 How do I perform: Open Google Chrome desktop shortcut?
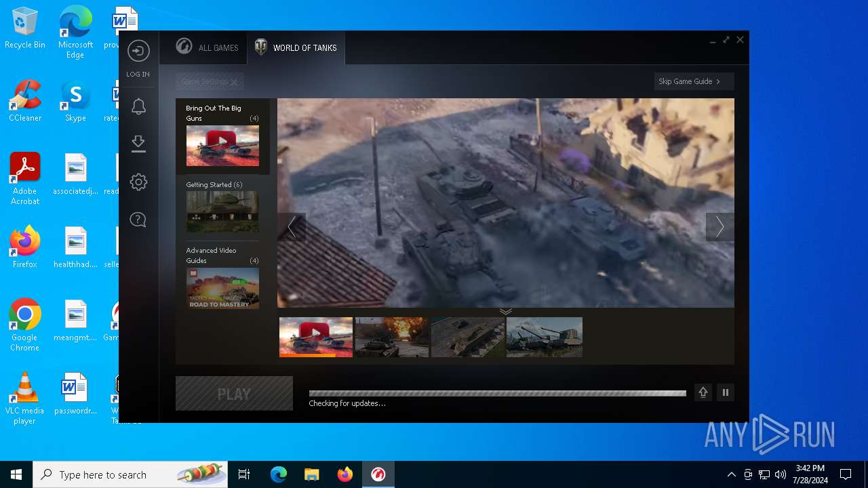tap(25, 325)
